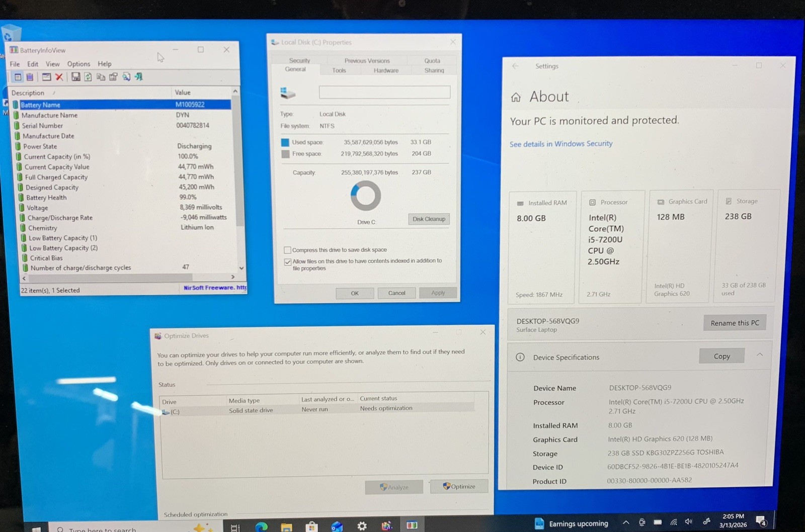Click the Settings gear on the taskbar
This screenshot has width=805, height=532.
[x=362, y=526]
